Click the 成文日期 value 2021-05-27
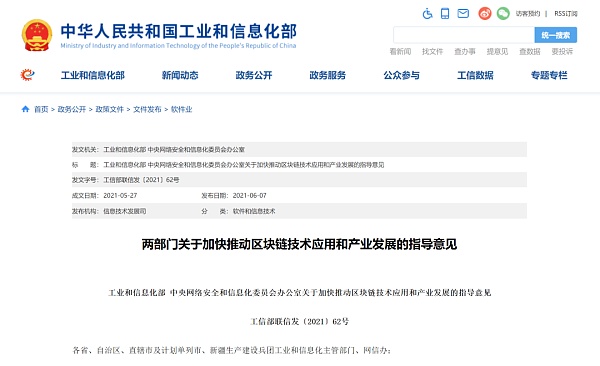The image size is (600, 366). click(x=120, y=196)
